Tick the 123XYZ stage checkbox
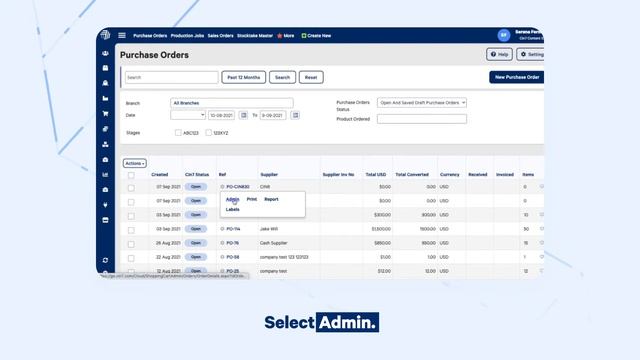This screenshot has height=360, width=640. pos(209,133)
